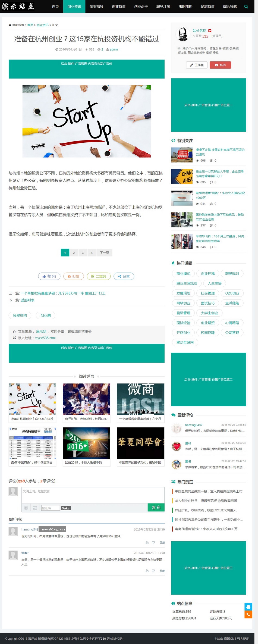Open emoji picker in comment box

[x=26, y=508]
